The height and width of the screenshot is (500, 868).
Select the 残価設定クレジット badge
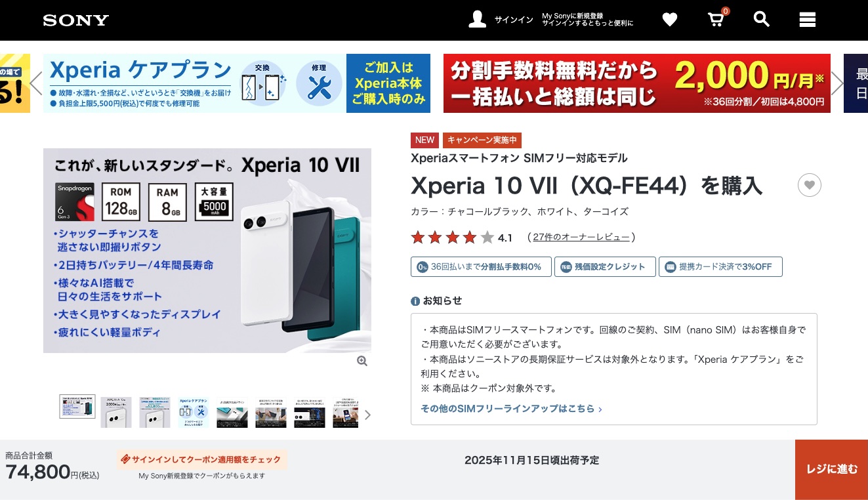point(605,267)
